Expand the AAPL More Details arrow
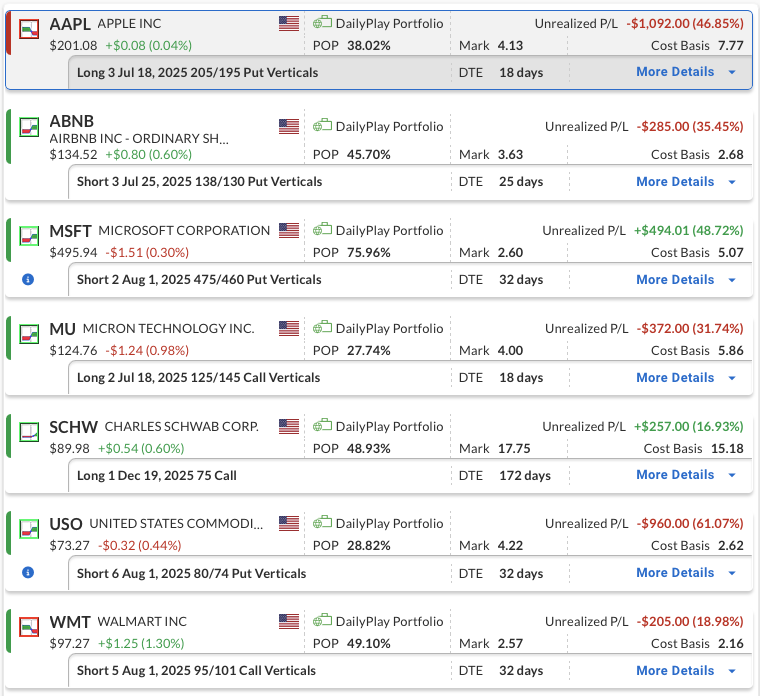This screenshot has width=760, height=696. (732, 72)
